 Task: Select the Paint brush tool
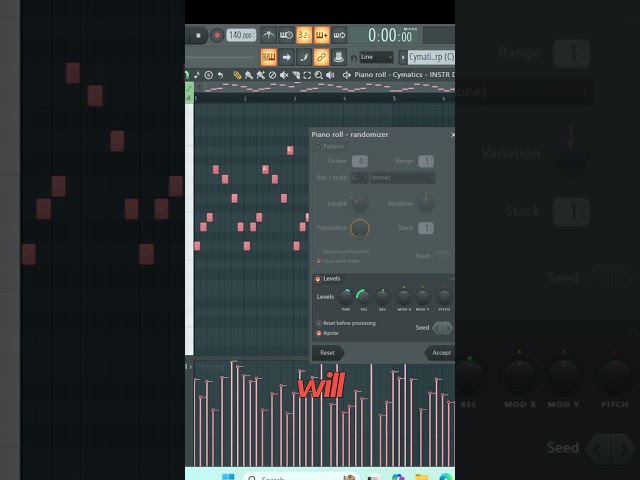249,75
